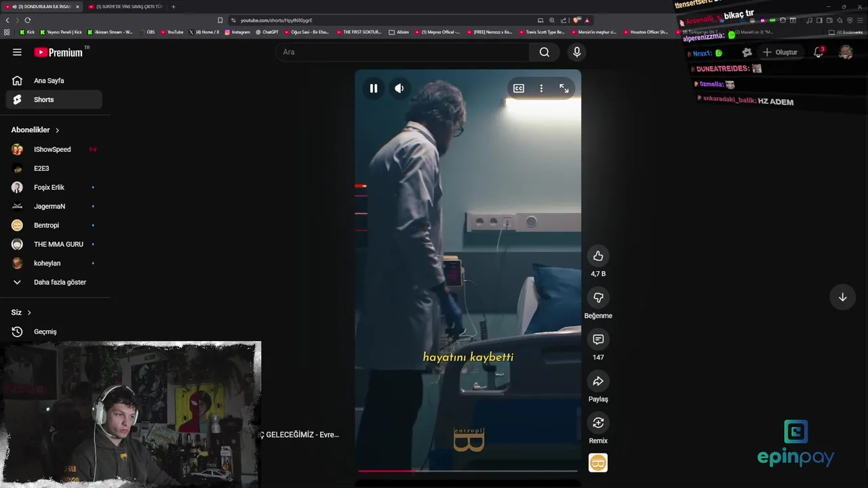This screenshot has height=488, width=868.
Task: Open Yayıncı Paneli | Kick bookmark
Action: point(61,32)
